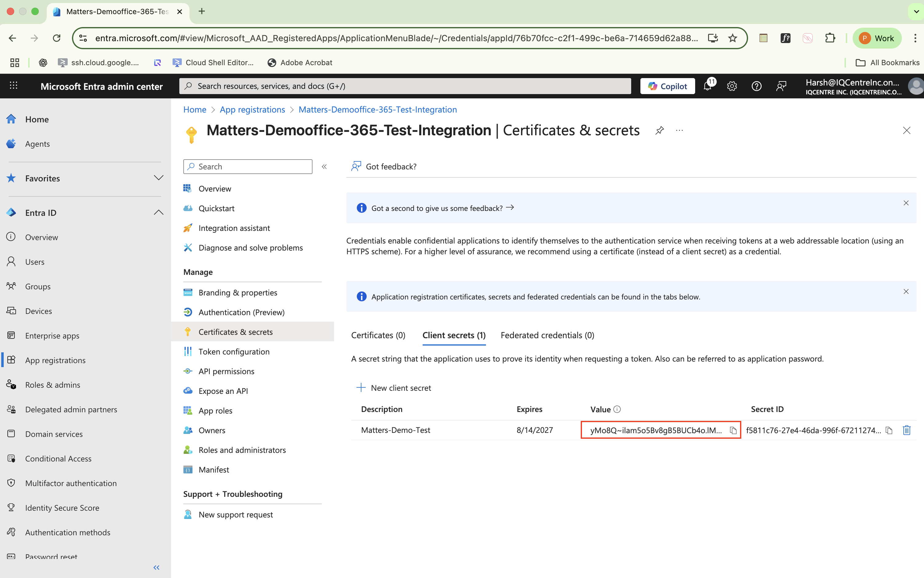Click the resource menu Search box

coord(248,167)
